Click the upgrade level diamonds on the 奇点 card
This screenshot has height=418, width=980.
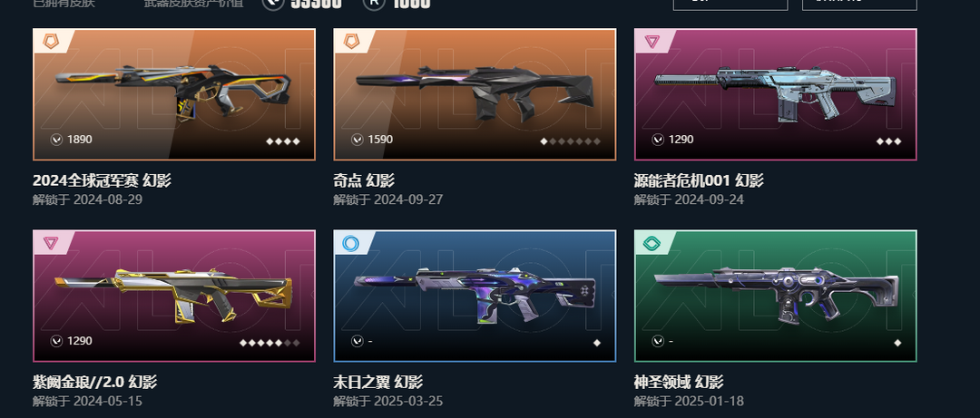click(570, 141)
